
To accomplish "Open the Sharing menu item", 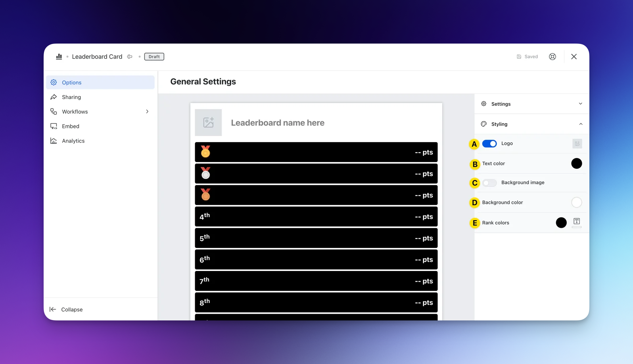I will (x=71, y=97).
